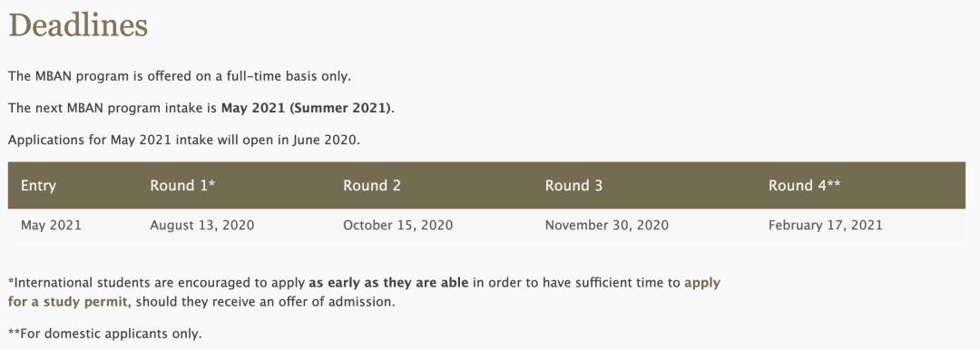Viewport: 980px width, 350px height.
Task: Click the Entry column header
Action: [x=38, y=186]
